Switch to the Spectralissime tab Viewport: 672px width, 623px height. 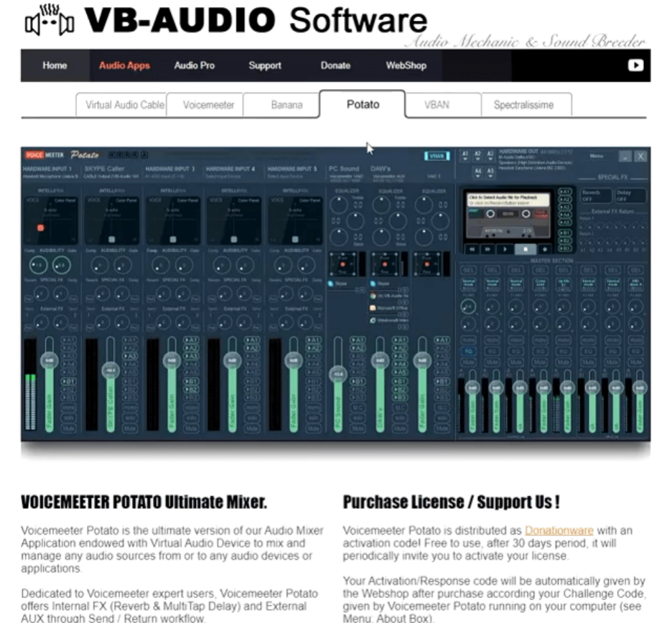pos(527,105)
